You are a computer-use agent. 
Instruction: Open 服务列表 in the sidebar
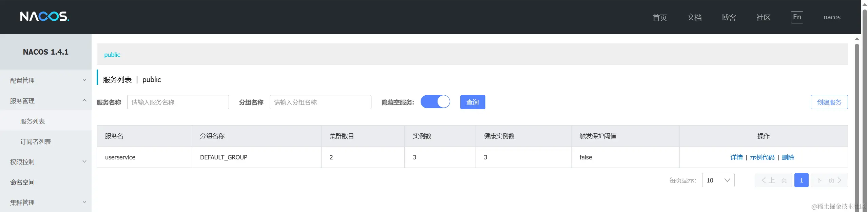click(x=33, y=121)
